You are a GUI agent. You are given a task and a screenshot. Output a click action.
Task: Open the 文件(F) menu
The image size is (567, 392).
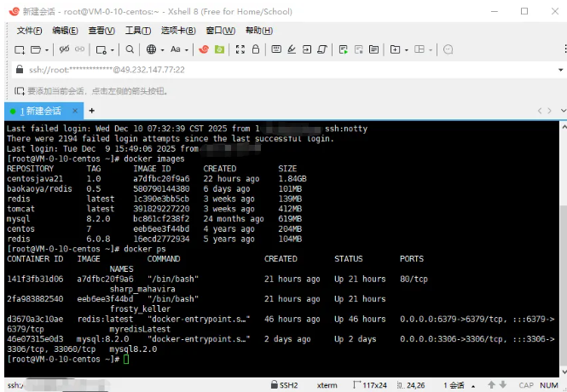click(29, 31)
